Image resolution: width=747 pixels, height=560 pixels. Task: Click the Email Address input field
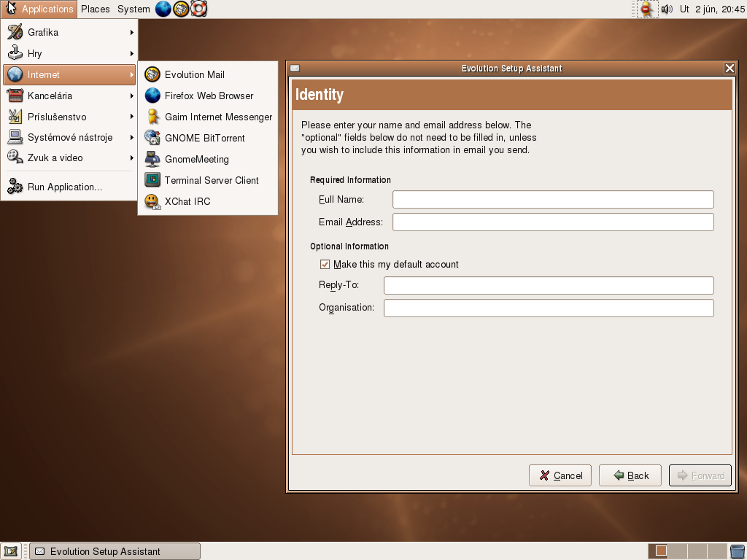[x=553, y=222]
